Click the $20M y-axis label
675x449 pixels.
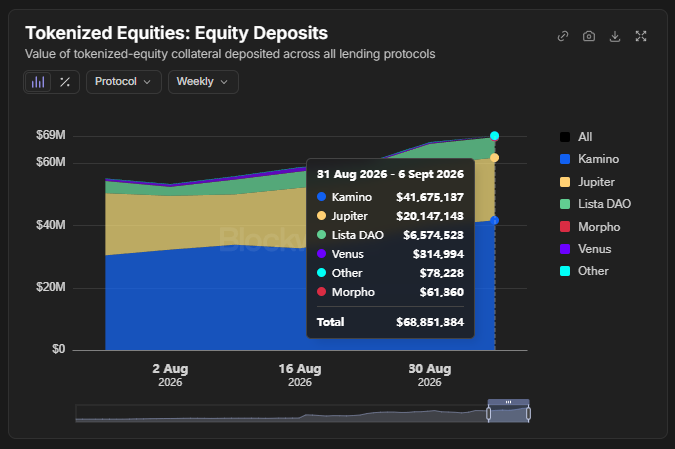click(51, 287)
